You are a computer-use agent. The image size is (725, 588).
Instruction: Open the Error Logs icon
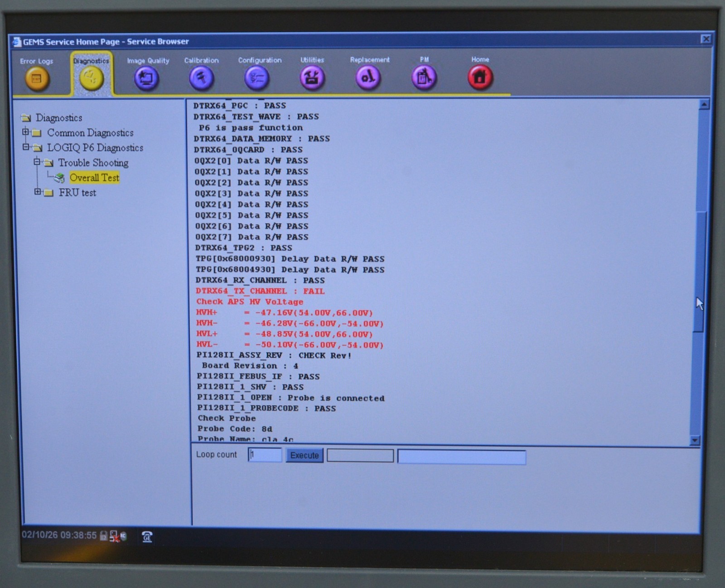click(37, 78)
